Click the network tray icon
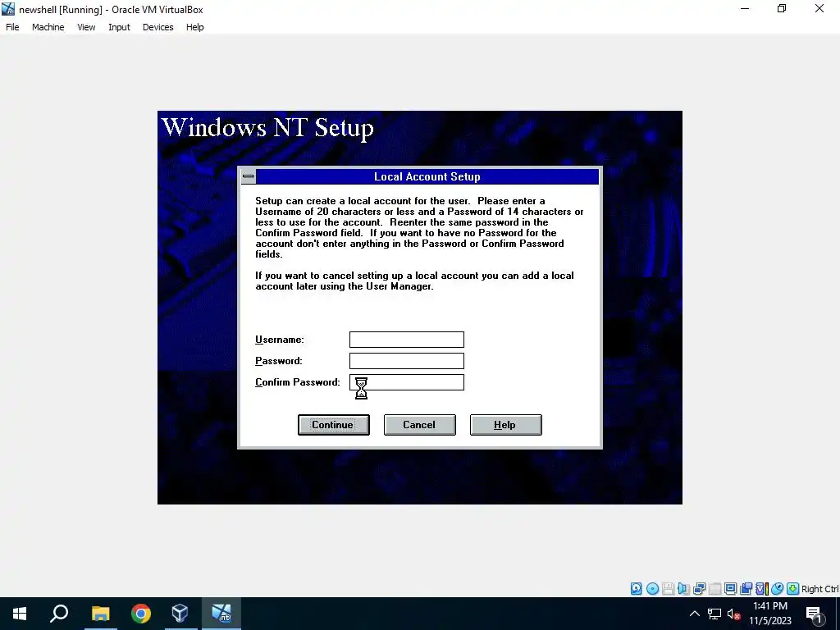 pos(714,614)
